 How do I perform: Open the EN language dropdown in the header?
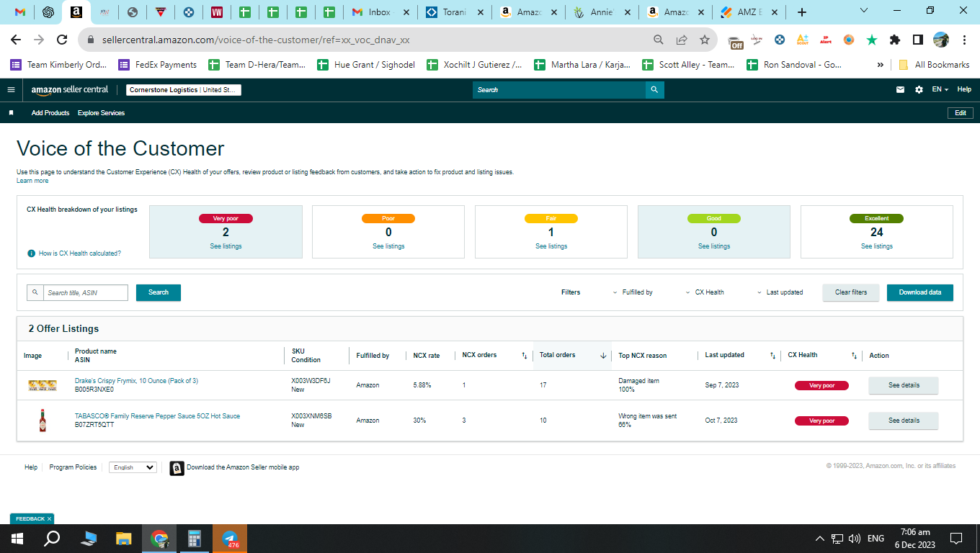point(940,90)
